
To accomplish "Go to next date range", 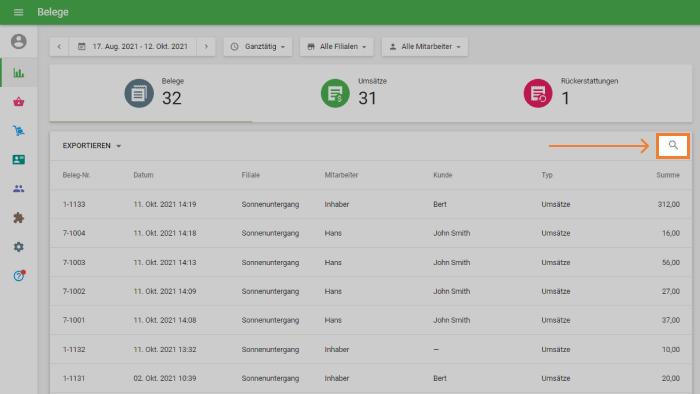I will (x=206, y=46).
